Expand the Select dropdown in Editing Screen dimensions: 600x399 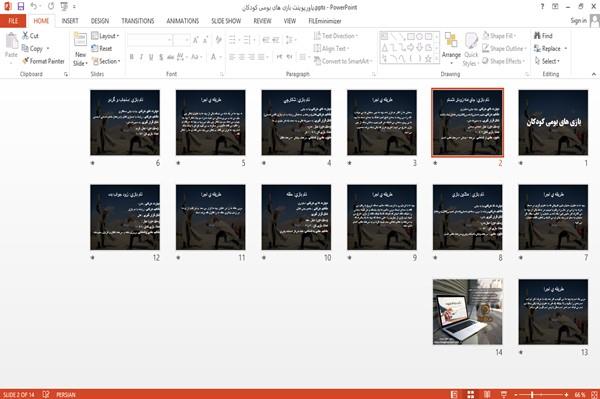point(548,61)
